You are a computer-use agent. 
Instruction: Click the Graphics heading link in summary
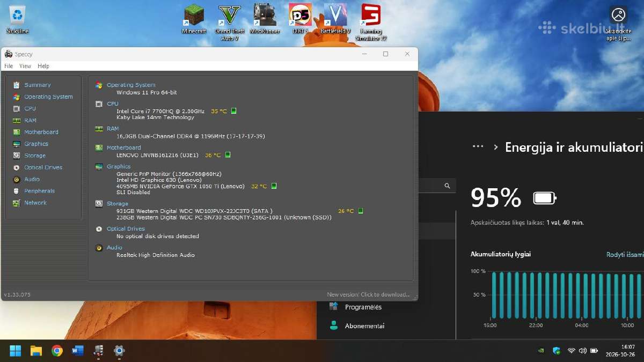(x=119, y=166)
